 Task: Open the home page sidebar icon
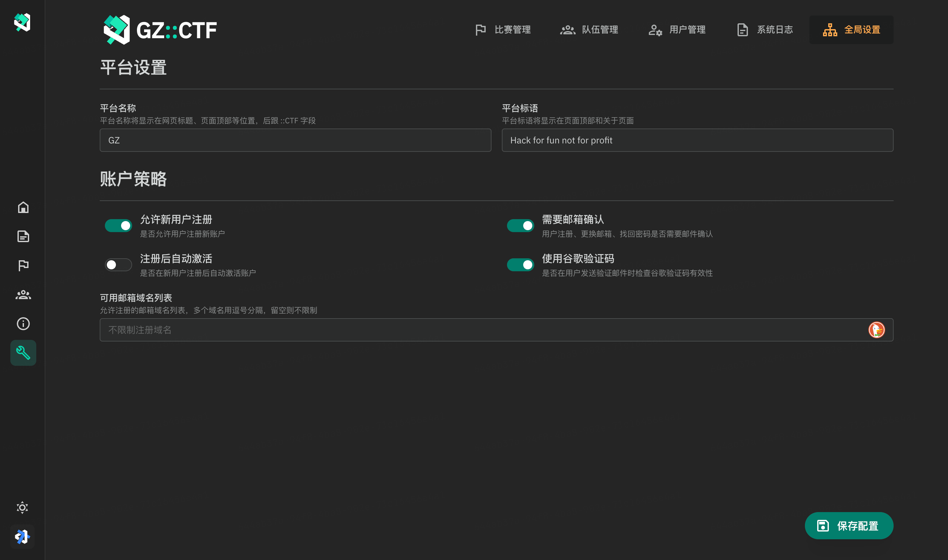[x=23, y=207]
